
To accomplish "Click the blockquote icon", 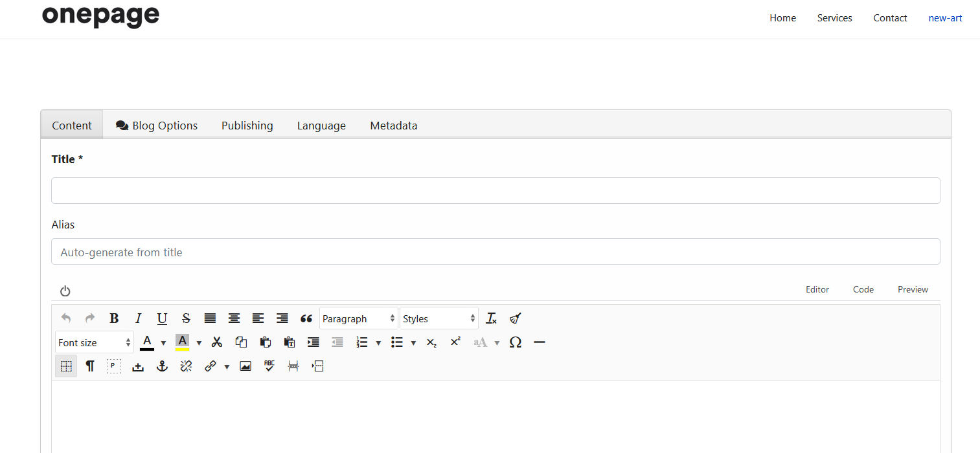I will pos(306,318).
